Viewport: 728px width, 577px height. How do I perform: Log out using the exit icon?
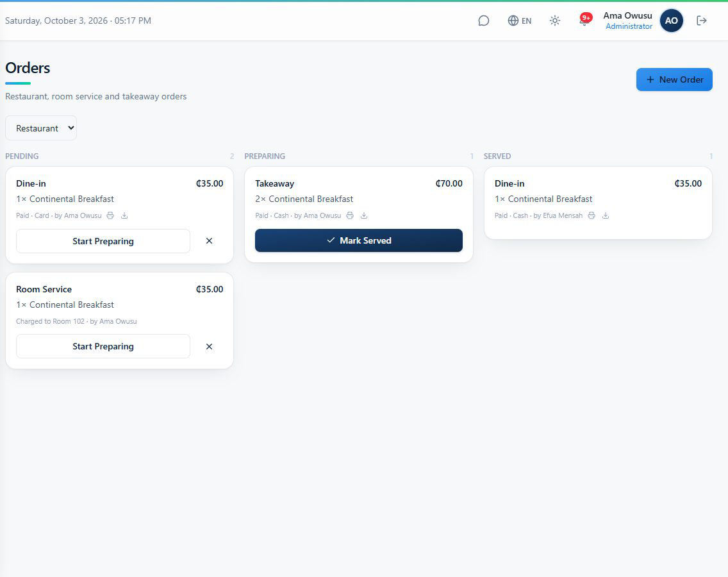[x=702, y=21]
